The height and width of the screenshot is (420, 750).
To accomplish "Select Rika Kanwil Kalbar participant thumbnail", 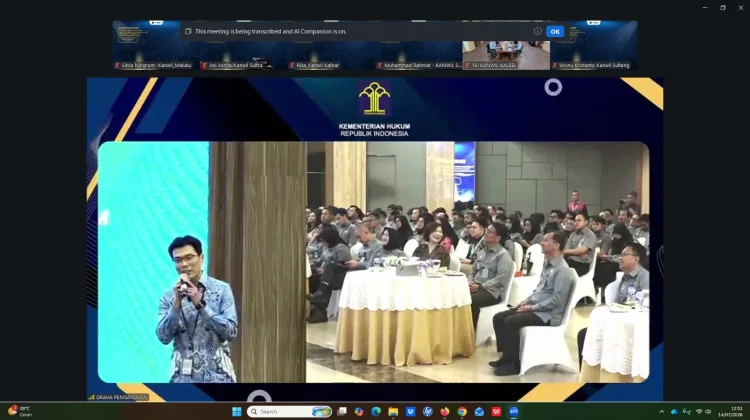I will click(331, 45).
